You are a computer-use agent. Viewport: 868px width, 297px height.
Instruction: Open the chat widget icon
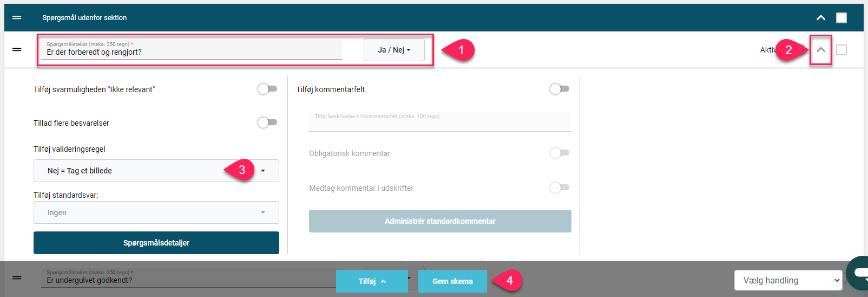click(x=858, y=273)
